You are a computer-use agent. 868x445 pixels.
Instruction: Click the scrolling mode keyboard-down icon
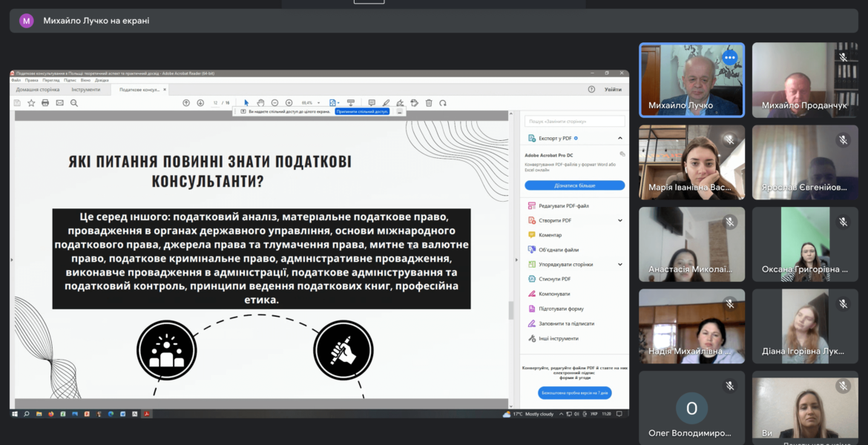click(350, 103)
